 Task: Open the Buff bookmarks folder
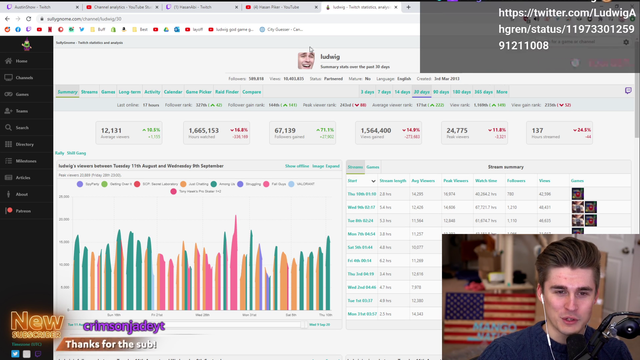coord(98,29)
